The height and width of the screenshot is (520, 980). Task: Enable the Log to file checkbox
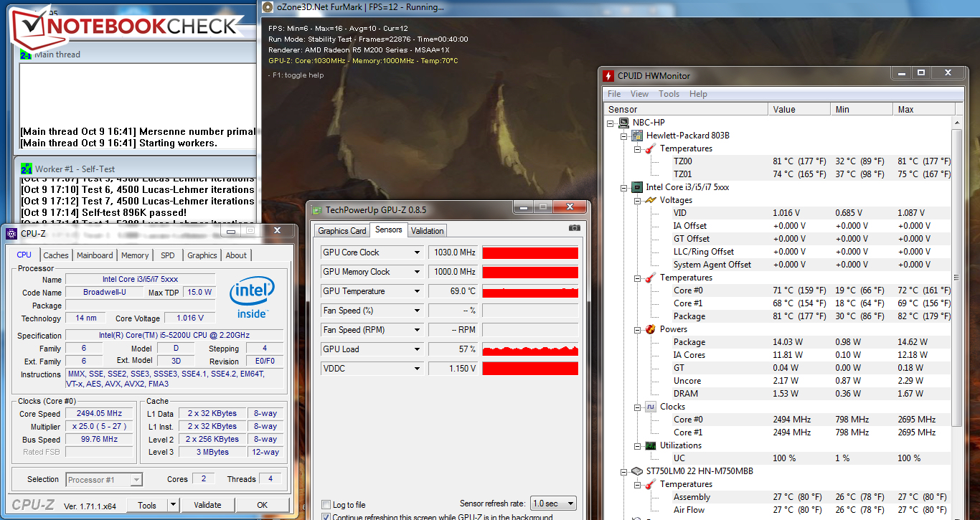326,504
